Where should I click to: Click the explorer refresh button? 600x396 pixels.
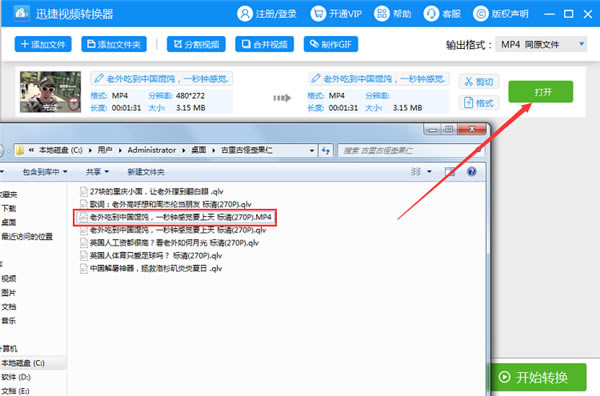click(326, 150)
